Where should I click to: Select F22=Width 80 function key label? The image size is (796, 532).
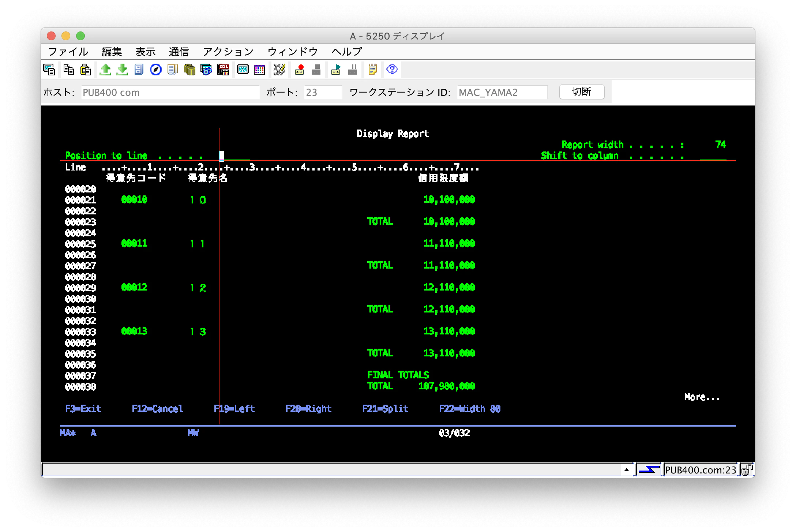coord(470,409)
